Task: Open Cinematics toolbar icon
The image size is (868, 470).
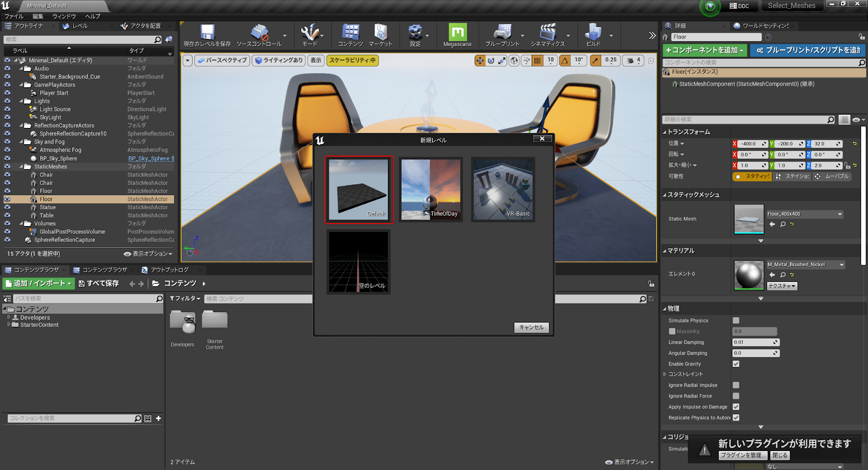Action: [x=547, y=35]
